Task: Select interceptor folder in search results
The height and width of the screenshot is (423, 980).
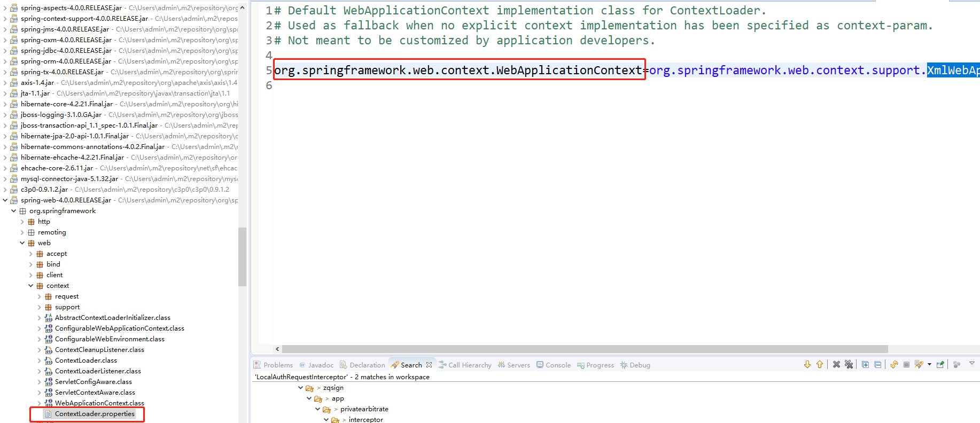Action: tap(365, 420)
